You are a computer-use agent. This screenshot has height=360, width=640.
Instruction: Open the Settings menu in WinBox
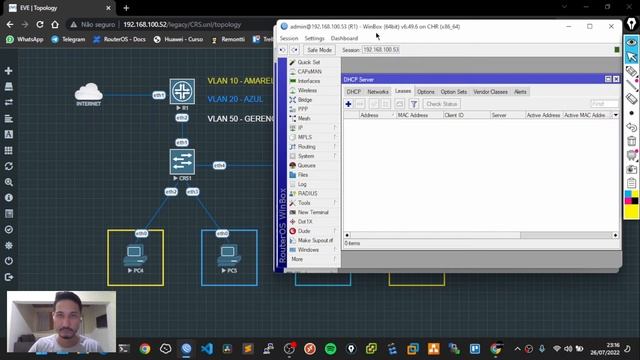point(314,38)
